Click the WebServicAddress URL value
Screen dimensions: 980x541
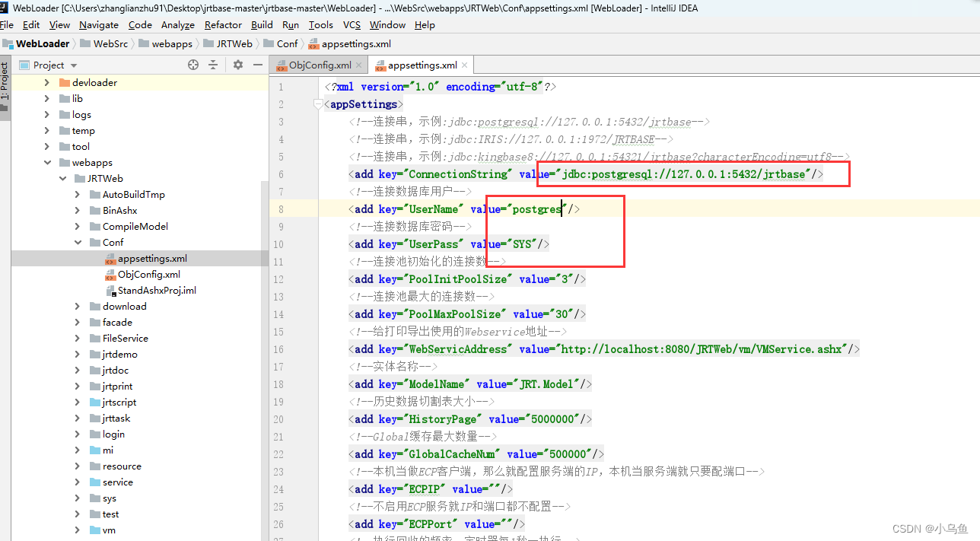(x=702, y=349)
